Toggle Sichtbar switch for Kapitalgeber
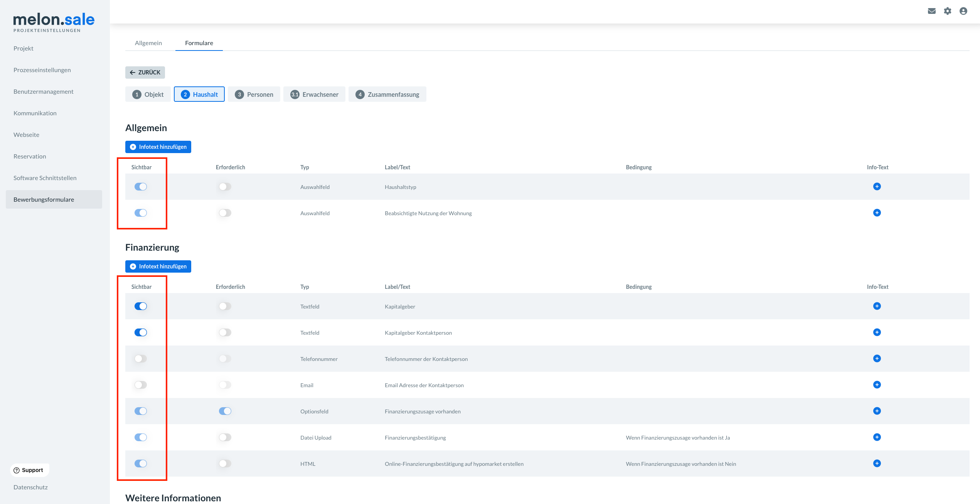The image size is (980, 504). (x=141, y=306)
